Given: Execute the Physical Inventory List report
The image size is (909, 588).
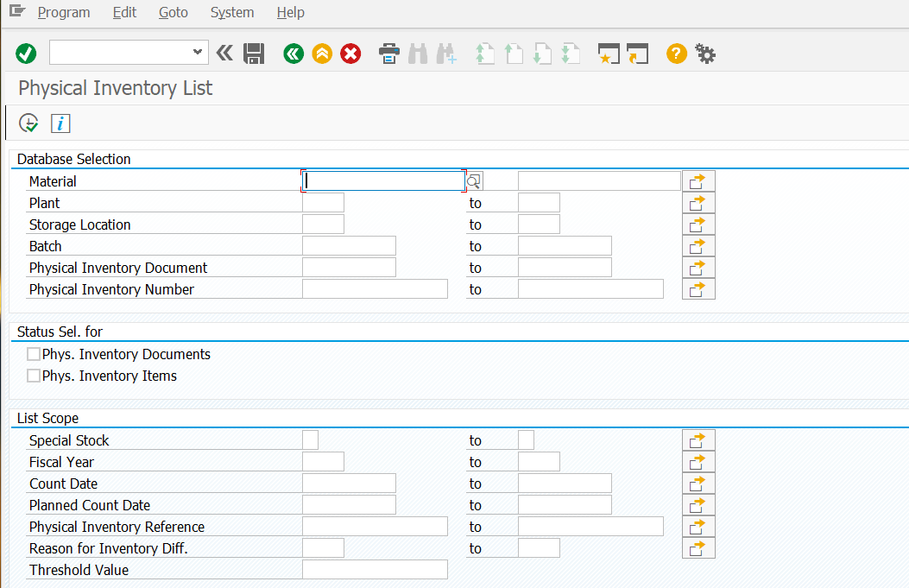Looking at the screenshot, I should click(x=28, y=123).
